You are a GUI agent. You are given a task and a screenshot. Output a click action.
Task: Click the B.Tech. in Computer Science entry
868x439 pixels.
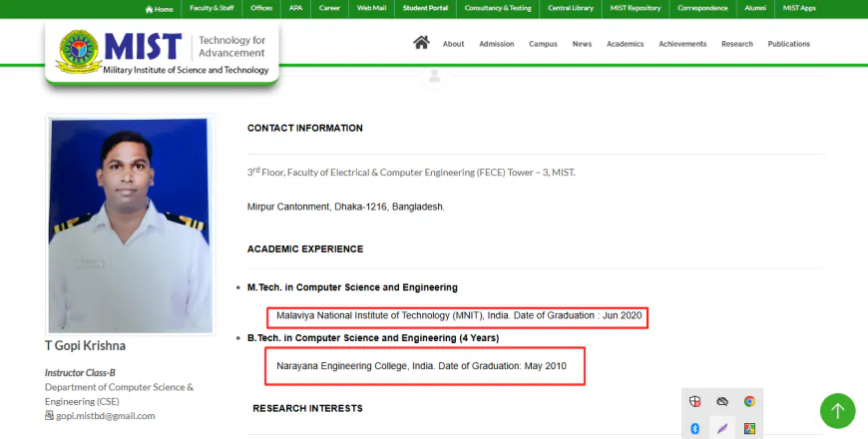click(373, 337)
